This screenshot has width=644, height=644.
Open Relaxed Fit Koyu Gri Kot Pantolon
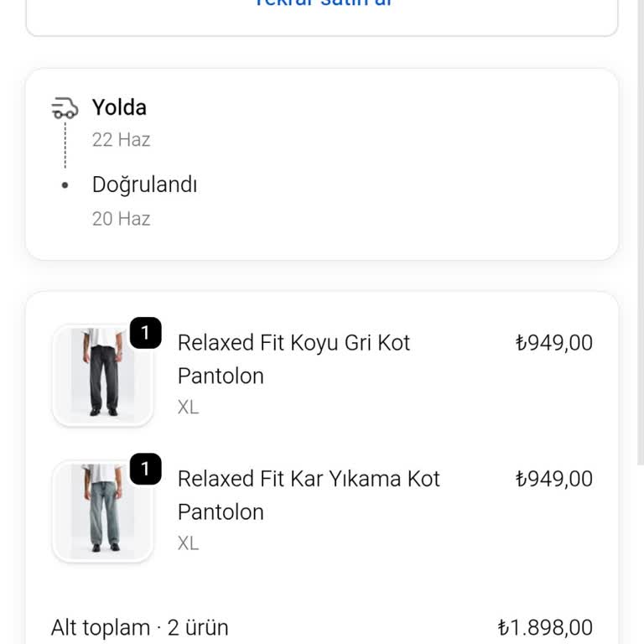[x=294, y=360]
